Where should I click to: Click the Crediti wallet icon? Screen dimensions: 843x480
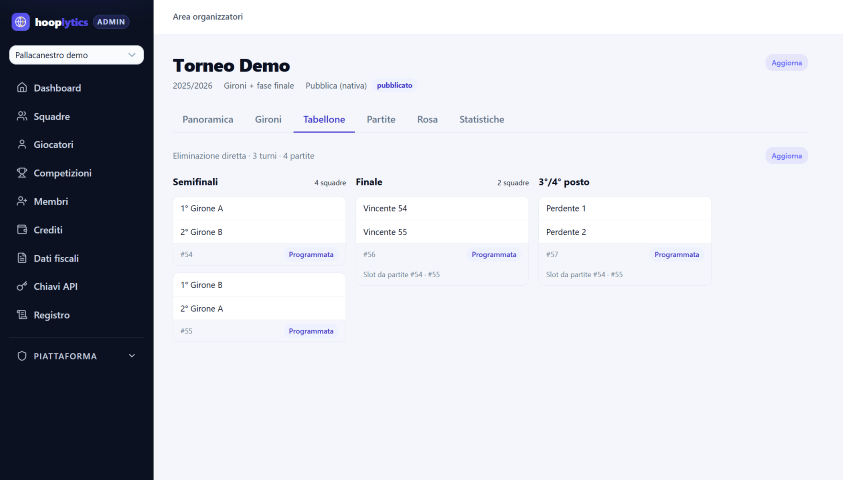click(x=22, y=230)
